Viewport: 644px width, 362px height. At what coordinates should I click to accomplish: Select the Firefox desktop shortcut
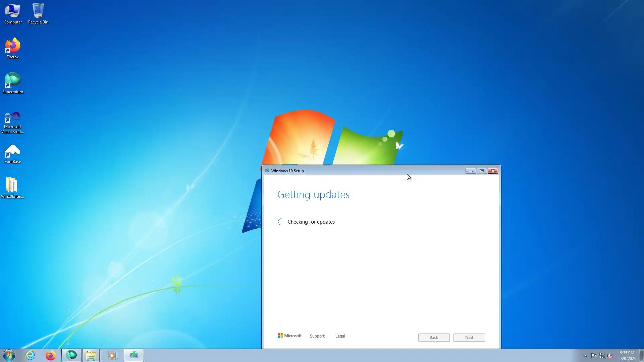click(x=13, y=48)
